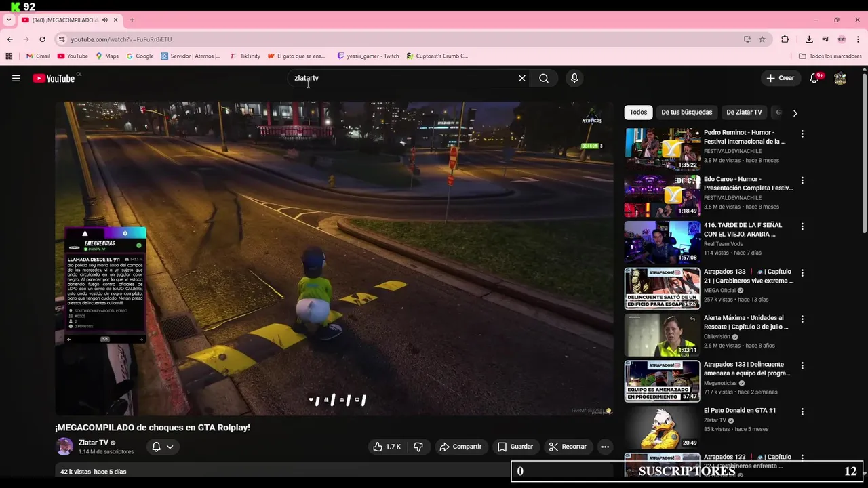Image resolution: width=868 pixels, height=488 pixels.
Task: Open yessiii_gamer Twitch bookmark
Action: pos(368,56)
